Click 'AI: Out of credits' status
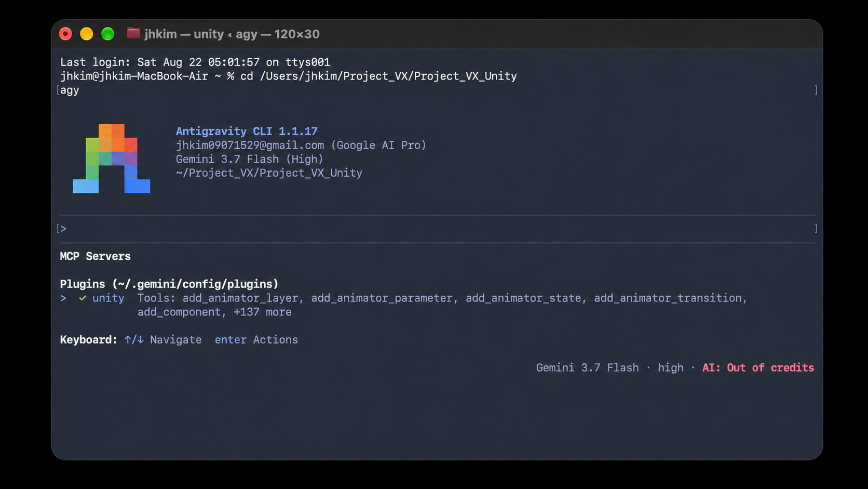 [758, 368]
